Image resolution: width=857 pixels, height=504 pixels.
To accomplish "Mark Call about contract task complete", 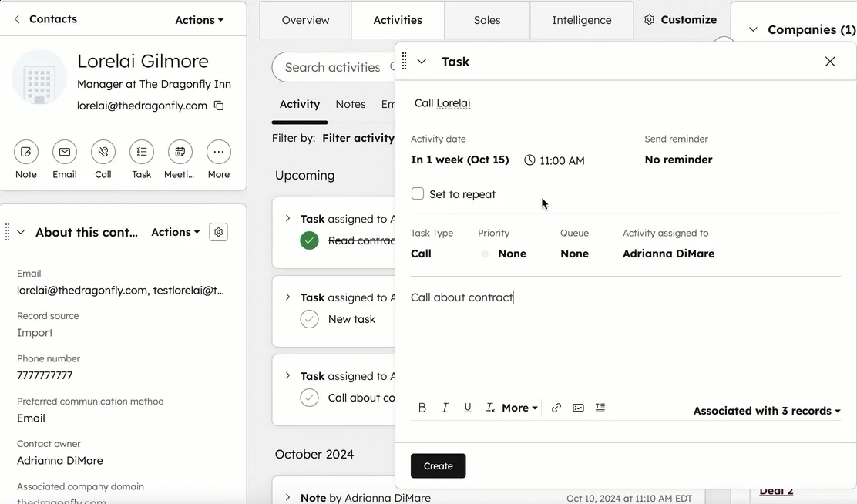I will click(309, 398).
